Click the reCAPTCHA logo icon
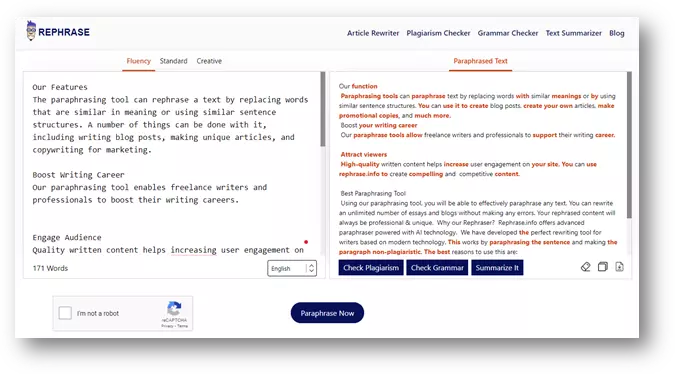 pyautogui.click(x=174, y=309)
